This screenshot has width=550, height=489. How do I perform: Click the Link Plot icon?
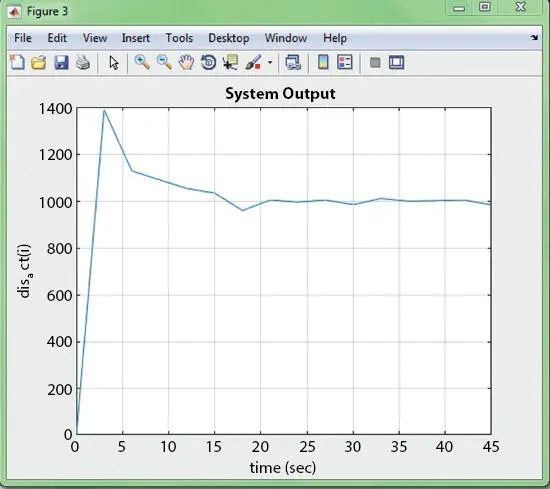click(293, 62)
